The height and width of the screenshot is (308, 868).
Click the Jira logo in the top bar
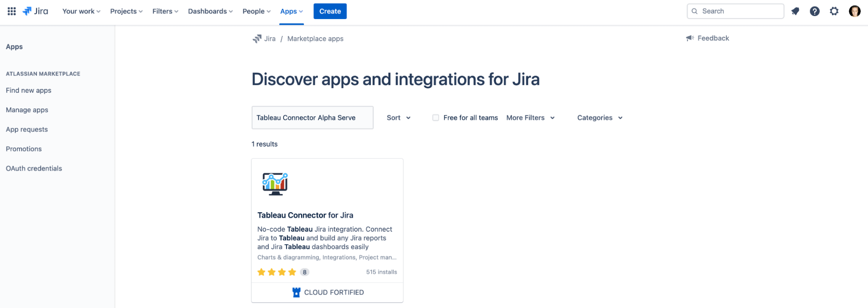[35, 11]
